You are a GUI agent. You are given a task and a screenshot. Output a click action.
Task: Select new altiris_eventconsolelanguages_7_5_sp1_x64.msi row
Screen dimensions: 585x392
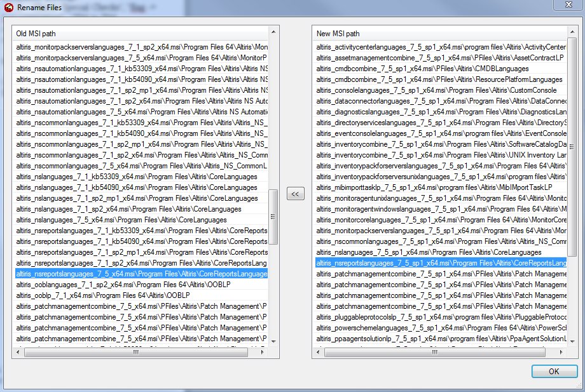(x=441, y=133)
